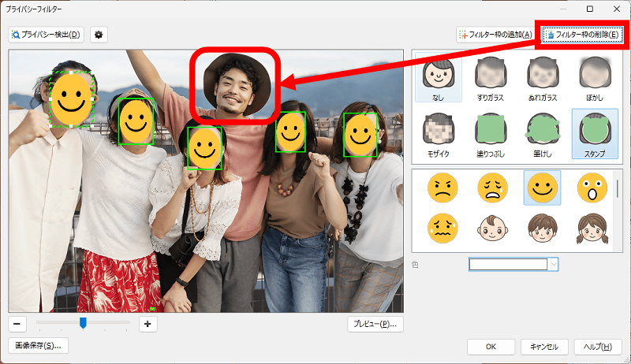The width and height of the screenshot is (631, 364).
Task: Zoom in with the plus button
Action: 147,323
